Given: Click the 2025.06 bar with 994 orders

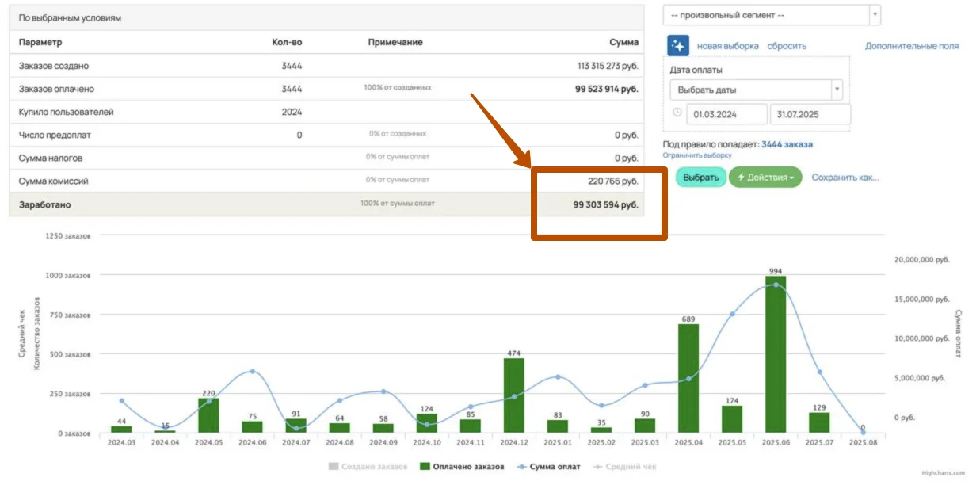Looking at the screenshot, I should coord(776,354).
